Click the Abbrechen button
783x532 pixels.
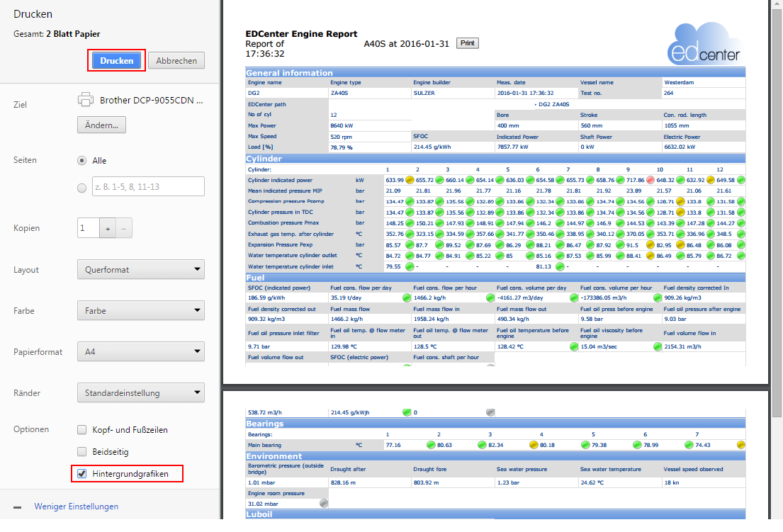(x=176, y=61)
